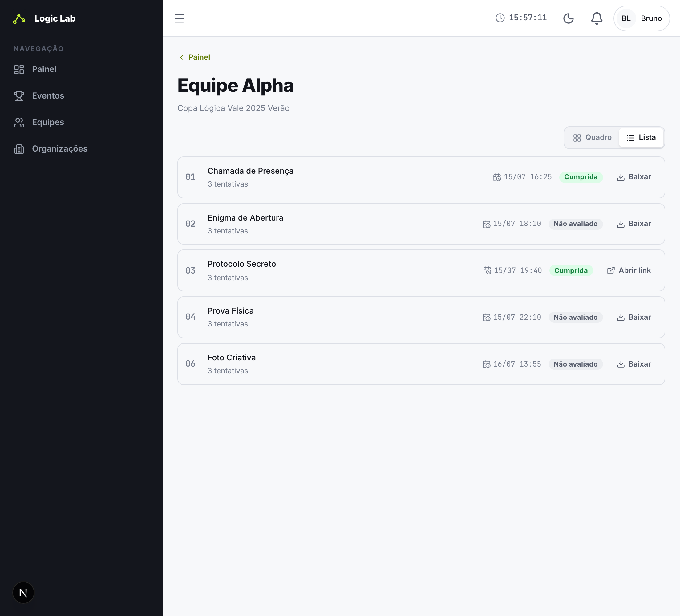Open Next.js dev tools badge
The image size is (680, 616).
(23, 592)
